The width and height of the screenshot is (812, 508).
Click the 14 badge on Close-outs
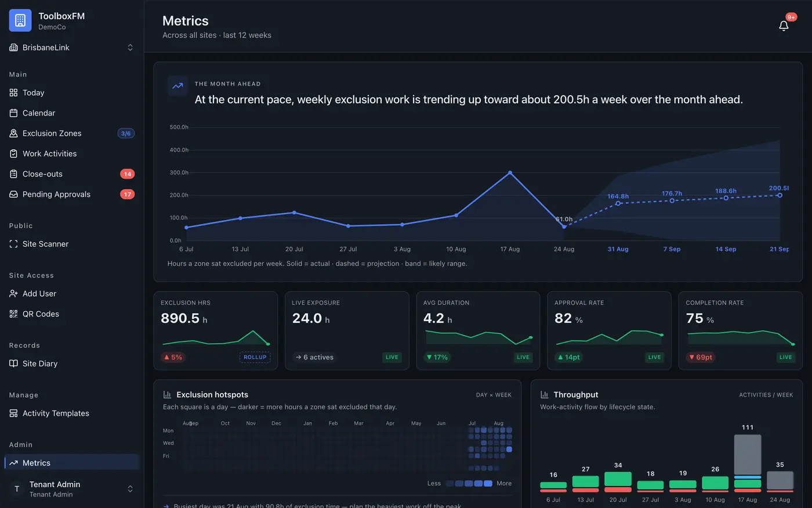128,174
